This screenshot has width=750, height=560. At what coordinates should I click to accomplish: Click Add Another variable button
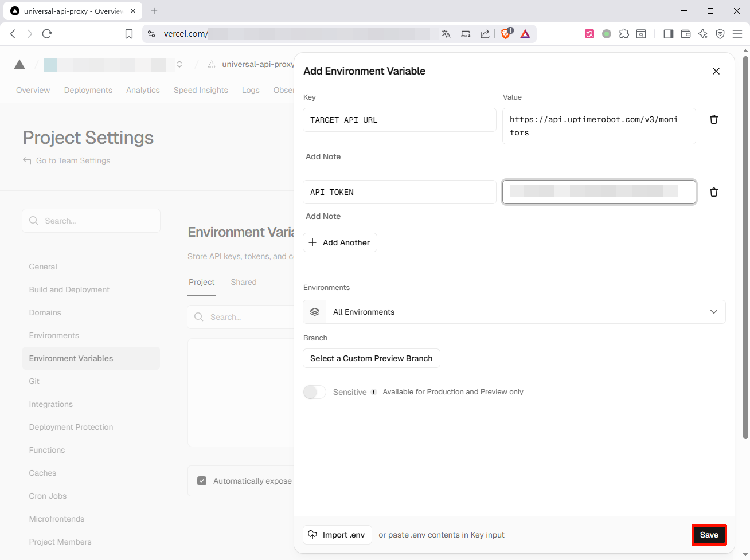[x=339, y=242]
